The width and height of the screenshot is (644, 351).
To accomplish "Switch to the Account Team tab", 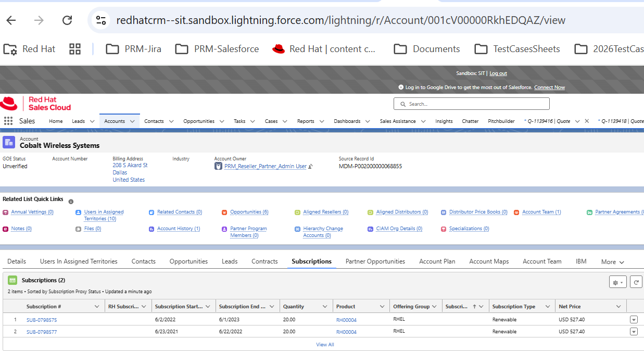I will [x=542, y=261].
